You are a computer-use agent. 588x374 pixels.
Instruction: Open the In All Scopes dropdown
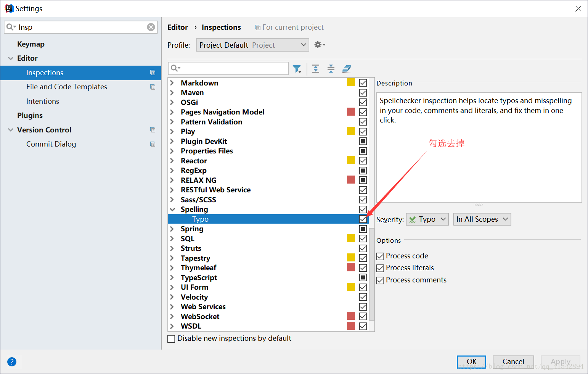tap(482, 219)
